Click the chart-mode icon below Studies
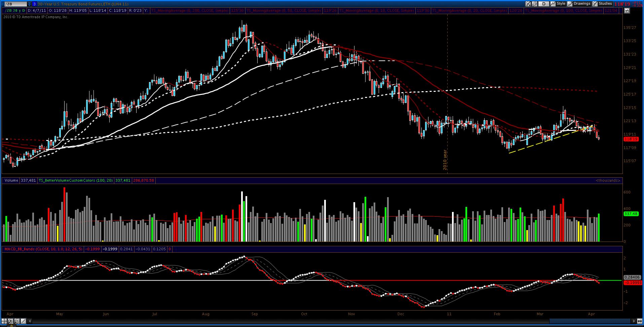This screenshot has width=644, height=327. pyautogui.click(x=627, y=11)
